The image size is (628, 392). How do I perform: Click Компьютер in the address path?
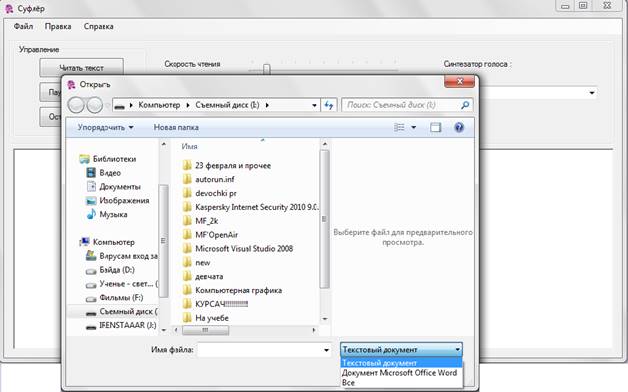tap(159, 105)
